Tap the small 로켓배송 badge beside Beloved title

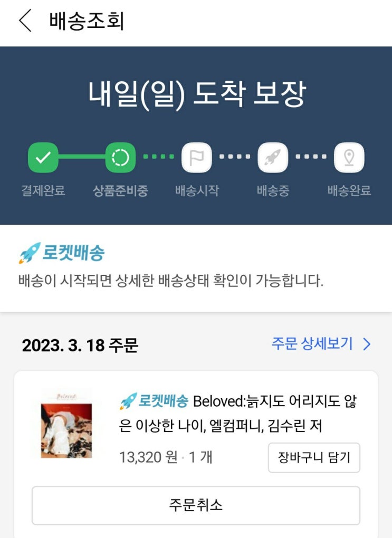[154, 401]
